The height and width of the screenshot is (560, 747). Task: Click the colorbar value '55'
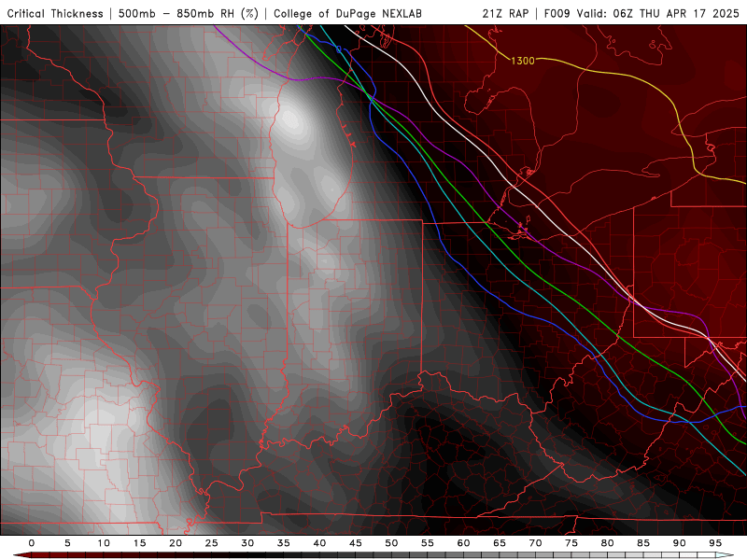coord(428,543)
